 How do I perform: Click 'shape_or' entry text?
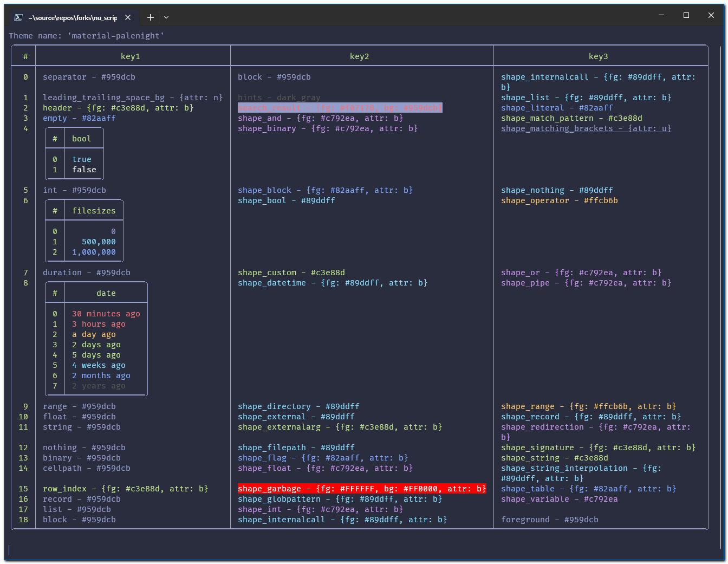581,273
